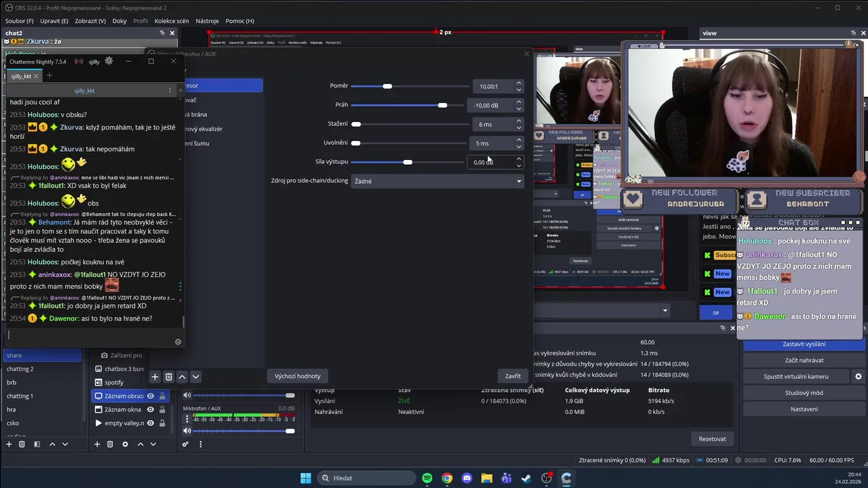Move filter down in Filters dialog
The width and height of the screenshot is (868, 488).
(x=195, y=376)
